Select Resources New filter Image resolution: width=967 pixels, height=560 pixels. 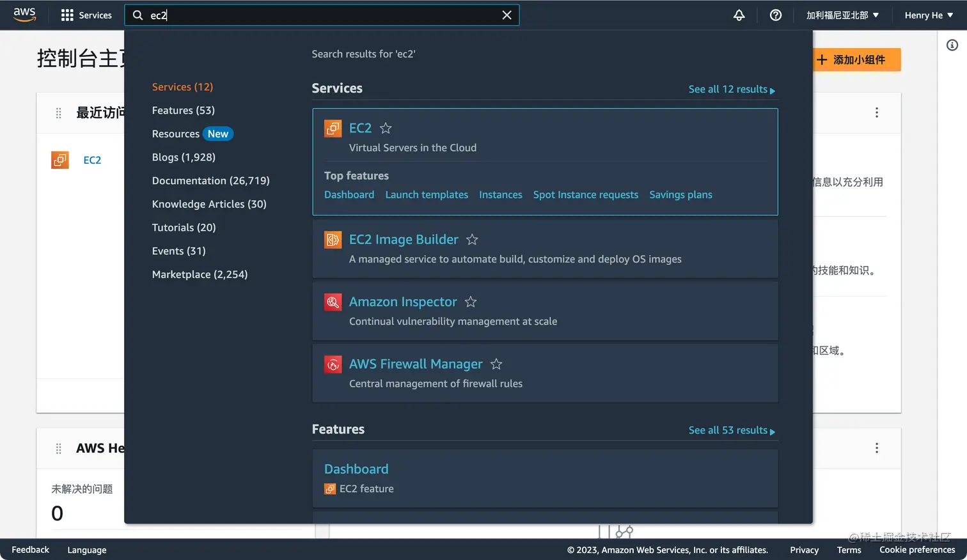point(193,134)
